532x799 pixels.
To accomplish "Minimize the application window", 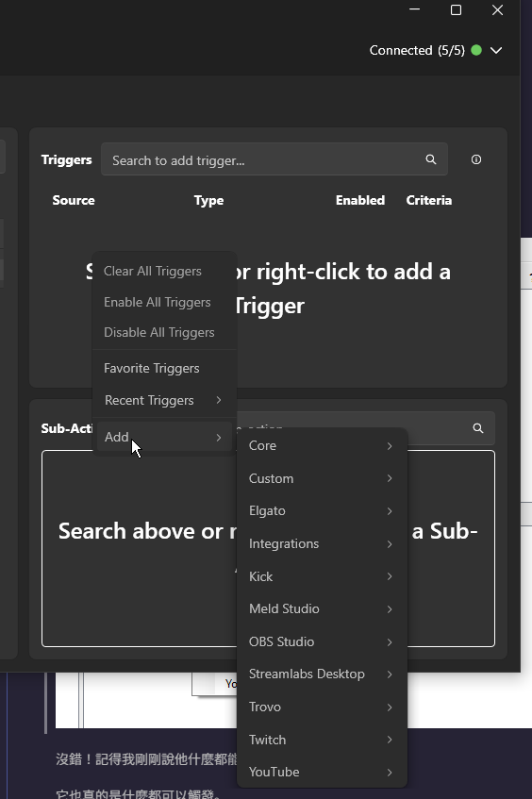I will [x=415, y=9].
